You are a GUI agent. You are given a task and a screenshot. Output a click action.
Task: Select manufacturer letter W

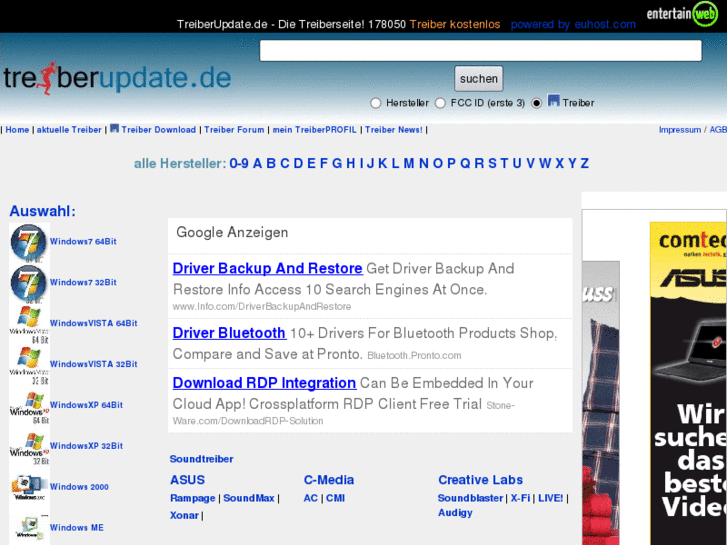(545, 163)
